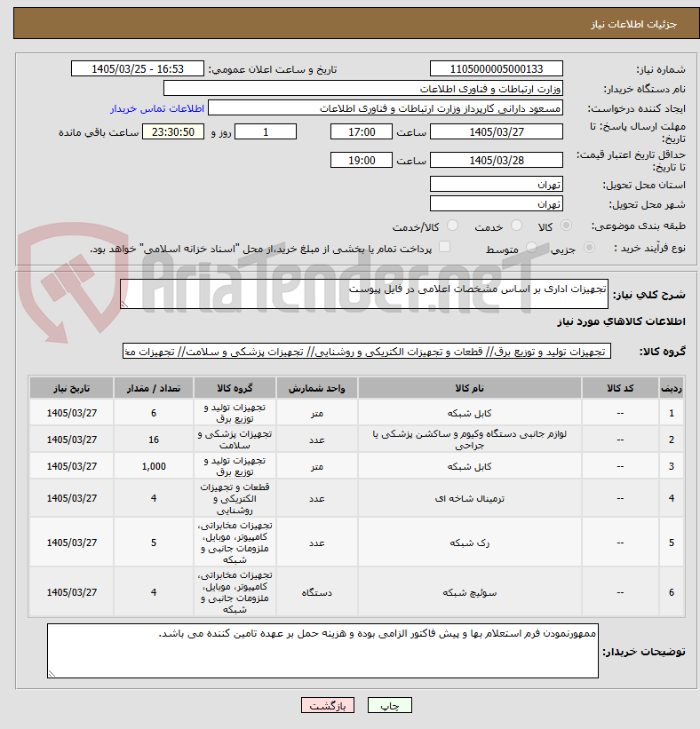The height and width of the screenshot is (729, 700).
Task: Click the general need description text area
Action: (x=363, y=294)
